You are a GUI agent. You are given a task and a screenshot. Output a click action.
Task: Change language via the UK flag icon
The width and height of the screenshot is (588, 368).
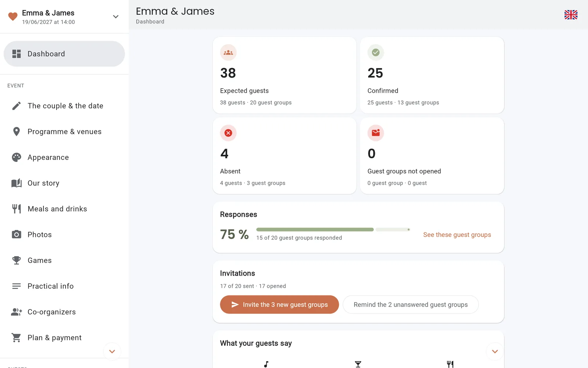point(571,15)
